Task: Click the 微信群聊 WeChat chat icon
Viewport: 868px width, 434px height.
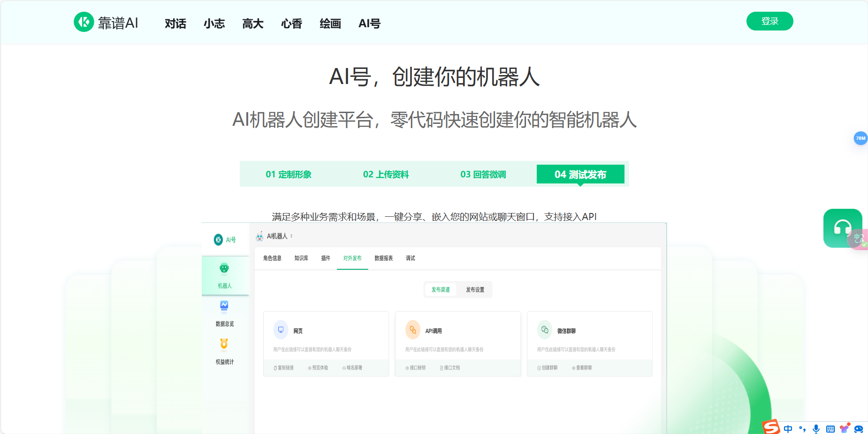Action: click(544, 329)
